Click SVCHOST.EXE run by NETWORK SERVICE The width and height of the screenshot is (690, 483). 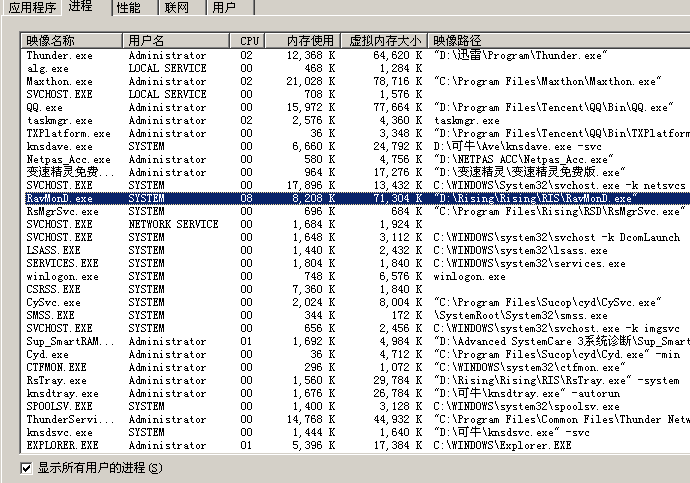pyautogui.click(x=356, y=224)
